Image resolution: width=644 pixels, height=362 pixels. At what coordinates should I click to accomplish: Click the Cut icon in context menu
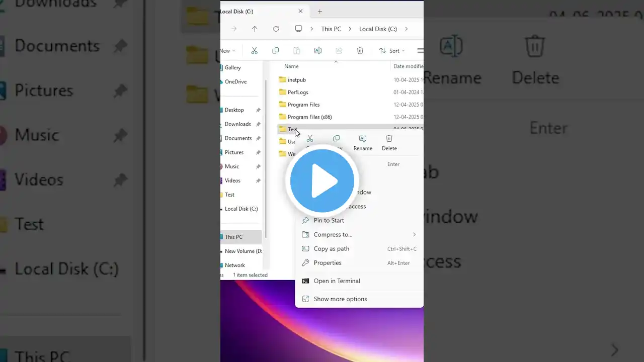tap(310, 138)
